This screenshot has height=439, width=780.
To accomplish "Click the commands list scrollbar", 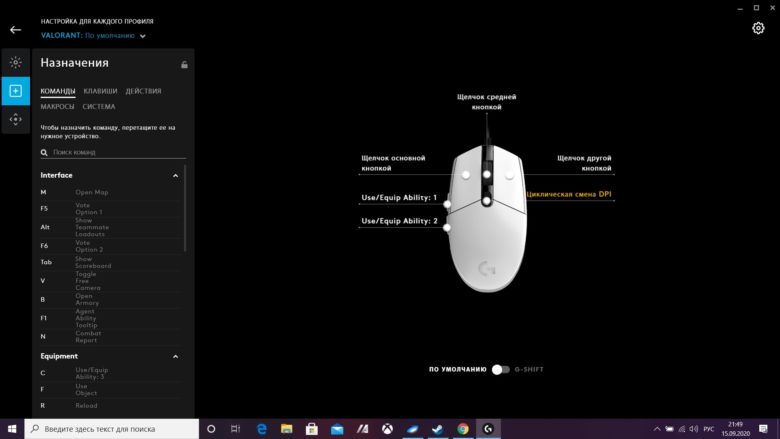I will [185, 209].
